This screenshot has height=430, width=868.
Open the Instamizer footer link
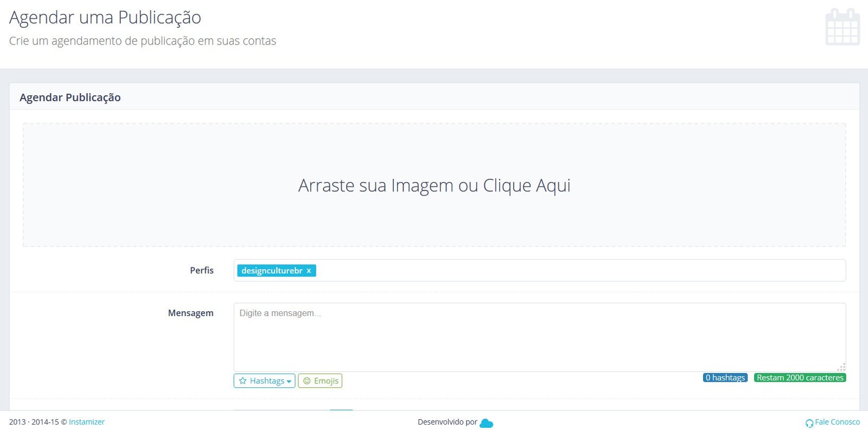point(87,422)
